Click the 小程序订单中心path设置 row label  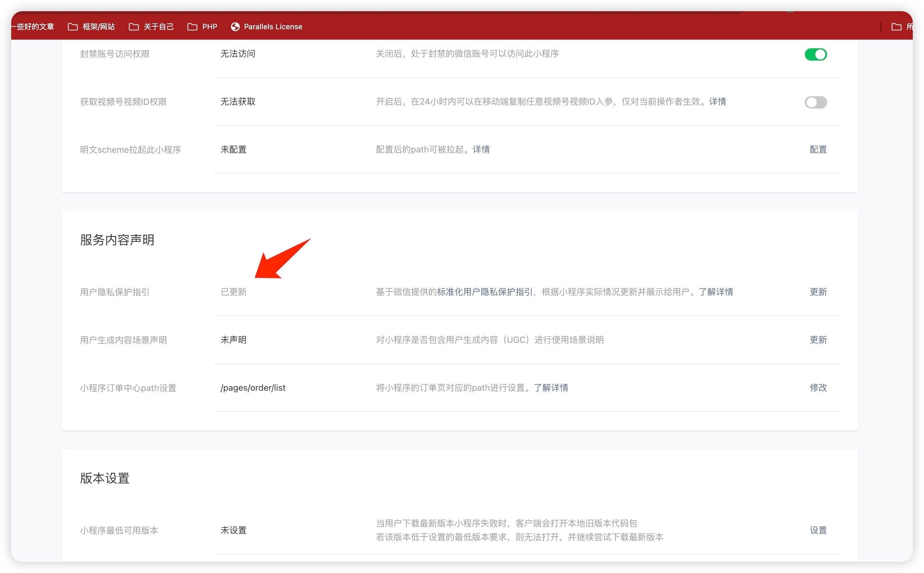point(128,388)
